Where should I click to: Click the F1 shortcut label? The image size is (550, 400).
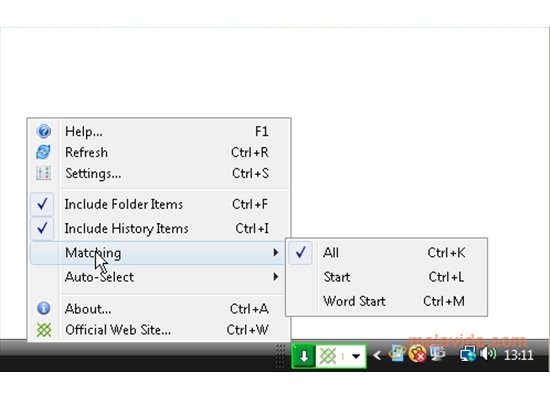point(262,131)
